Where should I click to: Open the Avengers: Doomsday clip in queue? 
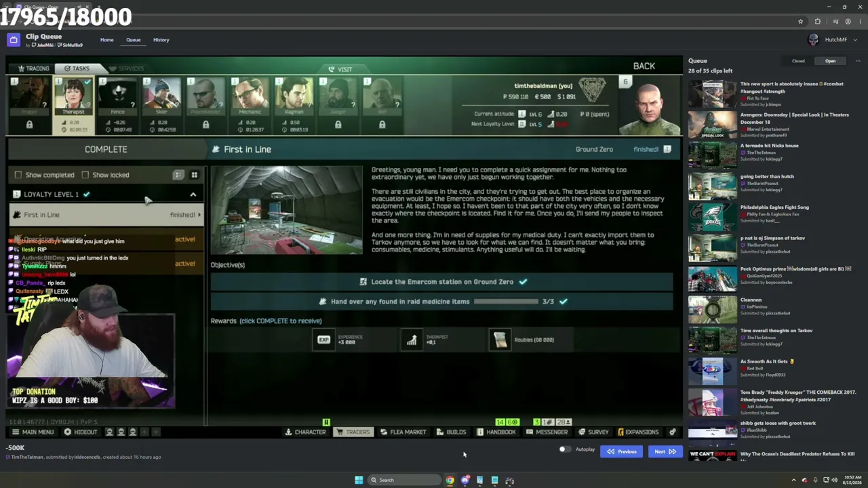coord(774,125)
